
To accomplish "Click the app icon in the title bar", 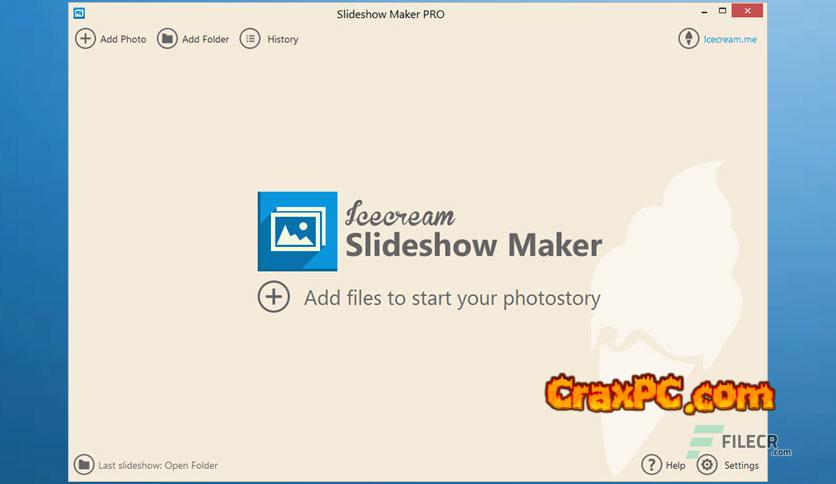I will tap(79, 13).
